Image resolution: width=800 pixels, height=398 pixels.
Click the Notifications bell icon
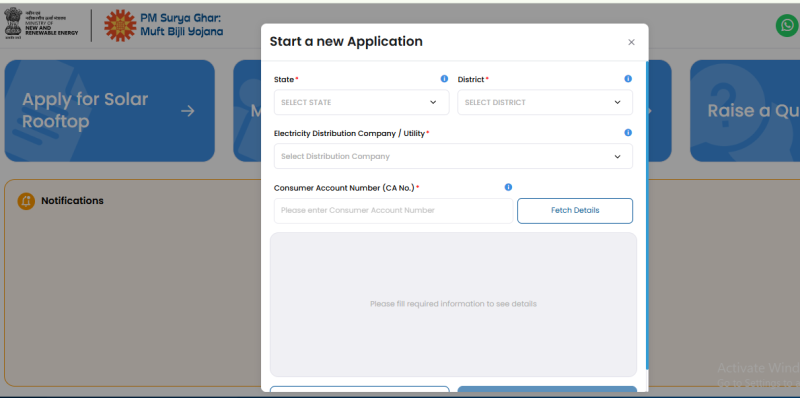point(26,201)
